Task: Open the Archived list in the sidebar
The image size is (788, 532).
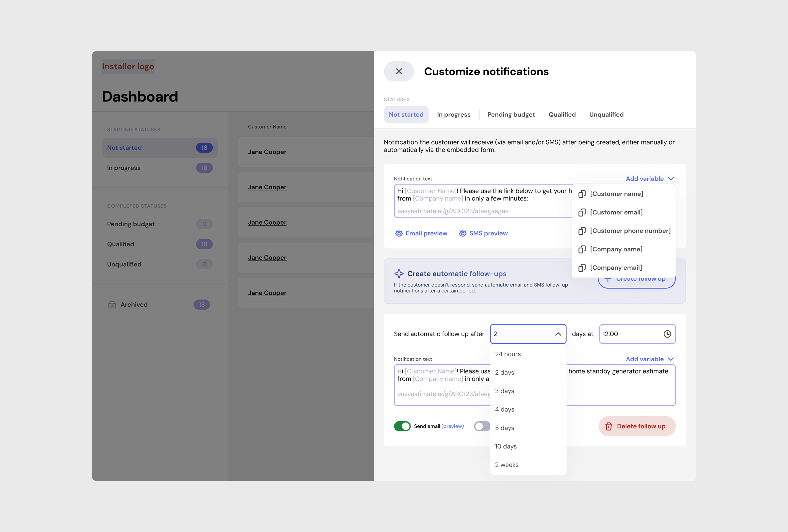Action: click(160, 304)
